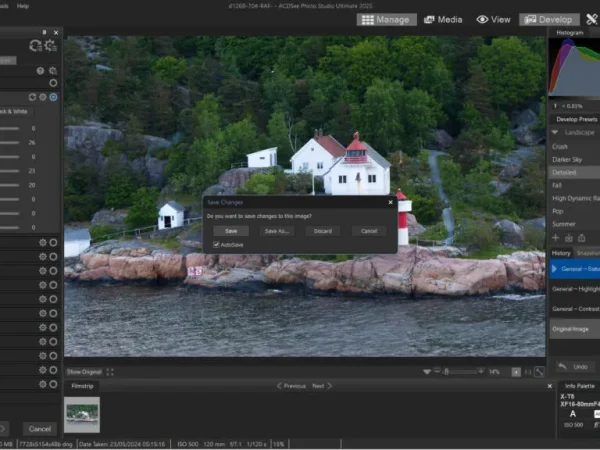Click the full screen arrows icon beside Show Original
This screenshot has height=450, width=600.
(x=110, y=372)
